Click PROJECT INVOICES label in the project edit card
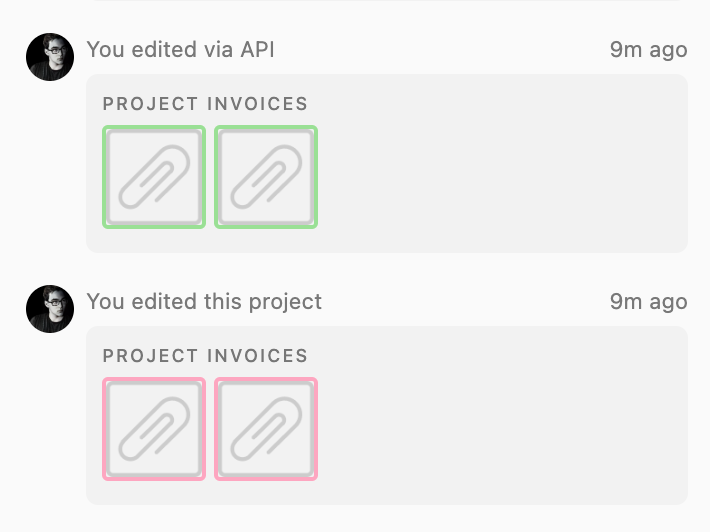Viewport: 710px width, 532px height. [x=205, y=355]
